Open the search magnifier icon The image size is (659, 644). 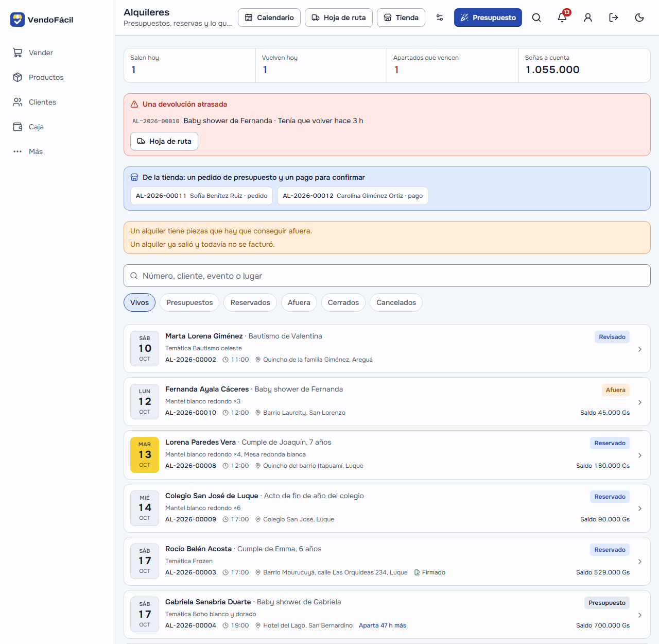pyautogui.click(x=536, y=18)
